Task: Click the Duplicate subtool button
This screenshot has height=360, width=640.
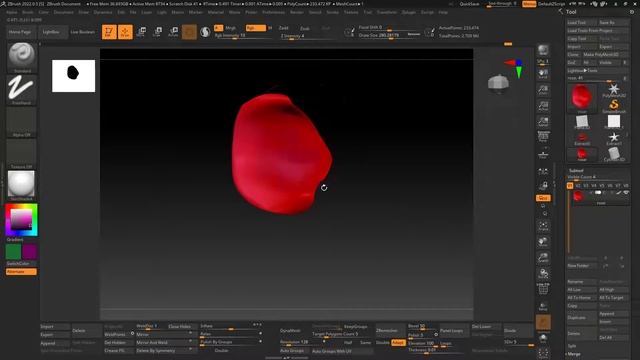Action: [x=582, y=318]
